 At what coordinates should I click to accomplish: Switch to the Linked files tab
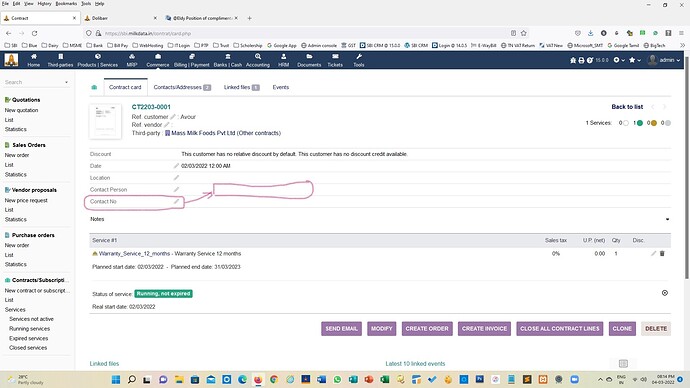pyautogui.click(x=241, y=87)
